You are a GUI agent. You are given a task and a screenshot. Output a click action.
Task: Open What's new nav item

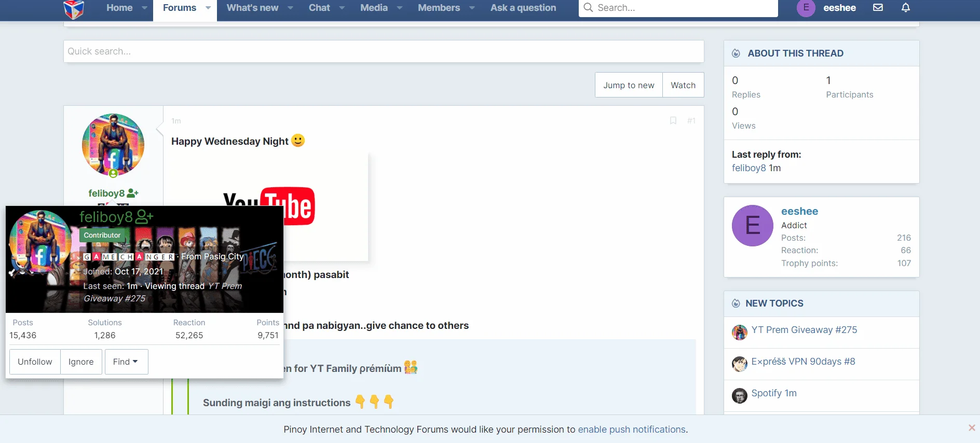(252, 8)
